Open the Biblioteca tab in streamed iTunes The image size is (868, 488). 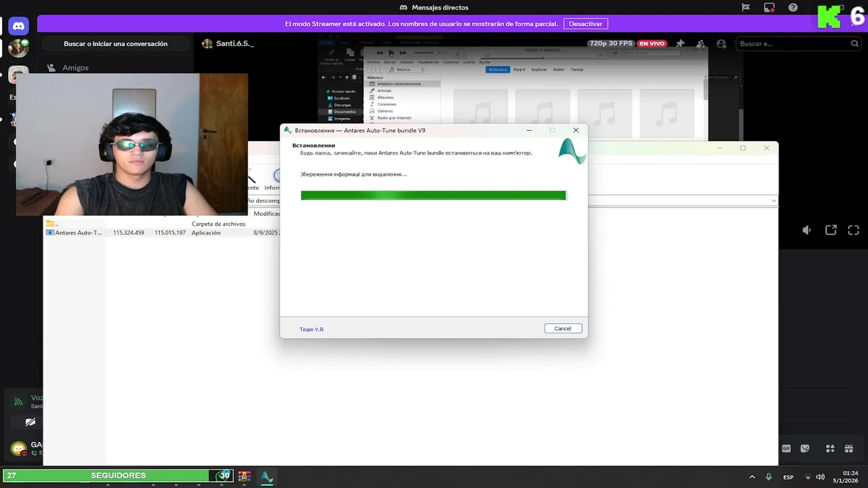(x=498, y=69)
